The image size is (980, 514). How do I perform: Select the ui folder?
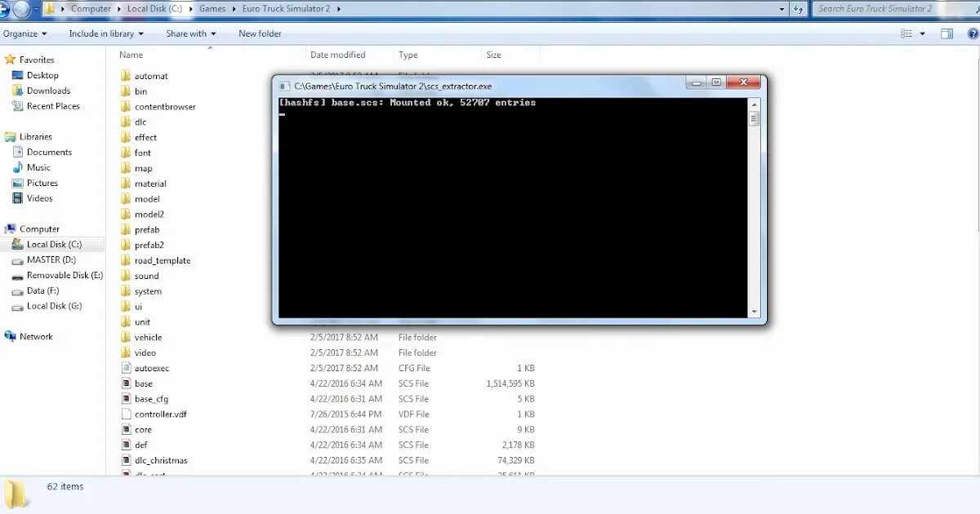coord(131,307)
